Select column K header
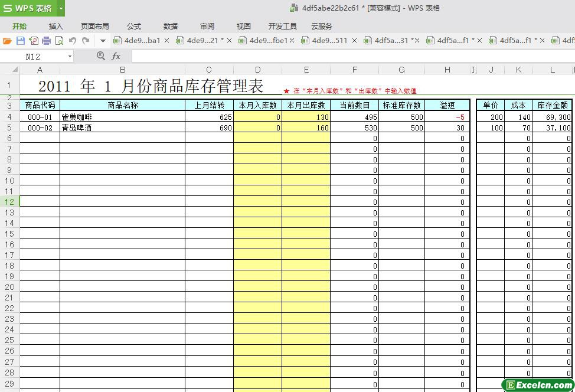Screen dimensions: 575x392 [518, 70]
